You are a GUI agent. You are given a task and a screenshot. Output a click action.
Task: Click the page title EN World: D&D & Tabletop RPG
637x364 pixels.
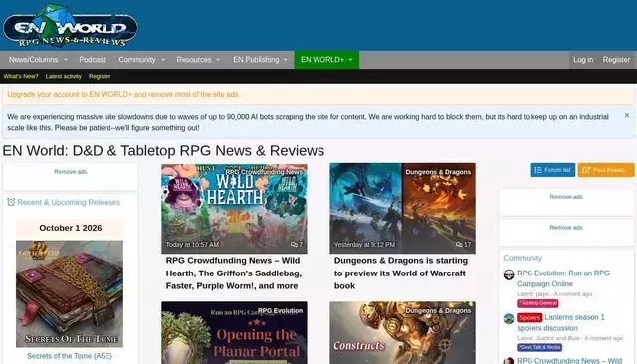tap(163, 151)
